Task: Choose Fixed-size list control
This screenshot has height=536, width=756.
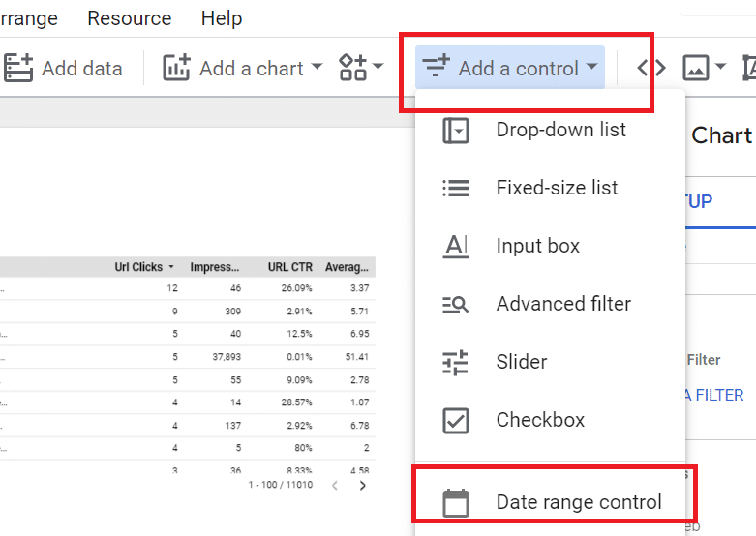Action: 556,188
